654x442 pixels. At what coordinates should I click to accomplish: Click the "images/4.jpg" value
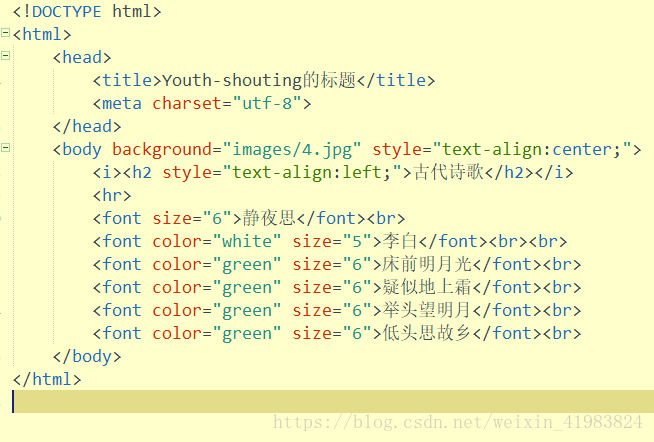[292, 150]
